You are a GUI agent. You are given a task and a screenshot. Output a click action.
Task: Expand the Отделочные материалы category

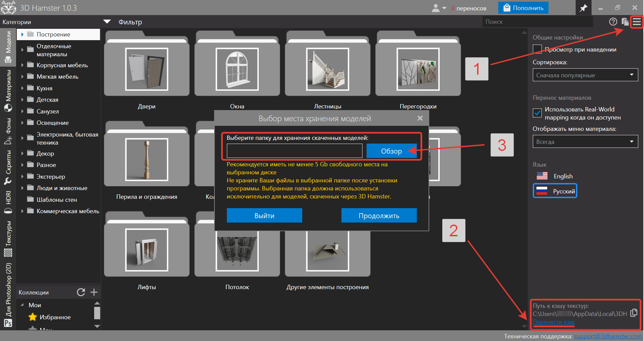point(22,50)
